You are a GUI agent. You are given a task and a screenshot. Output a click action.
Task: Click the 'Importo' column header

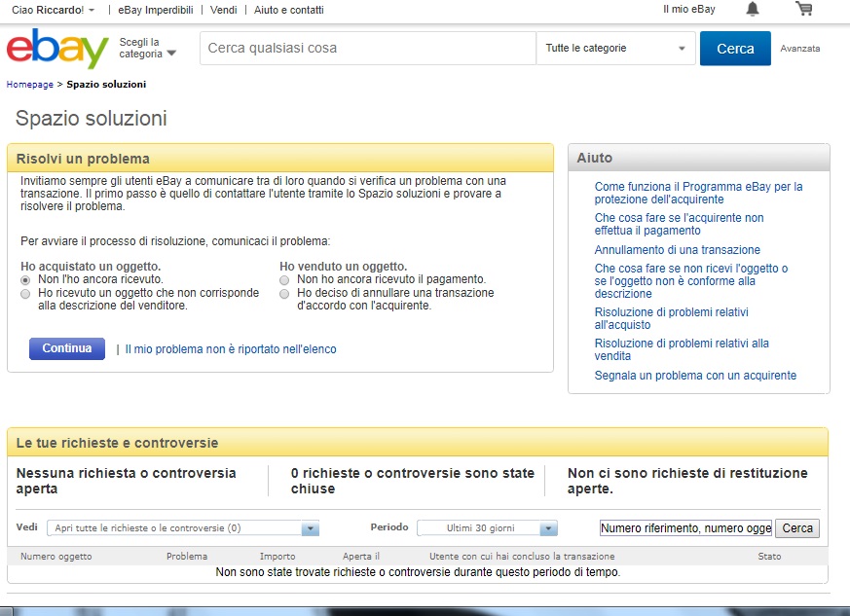point(277,557)
